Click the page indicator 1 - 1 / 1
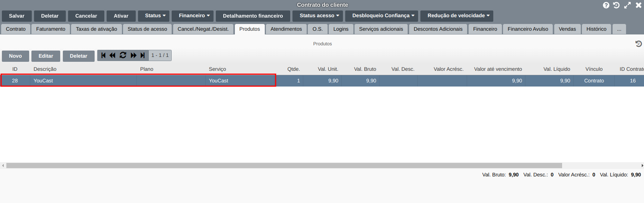Viewport: 644px width, 203px height. (x=160, y=55)
